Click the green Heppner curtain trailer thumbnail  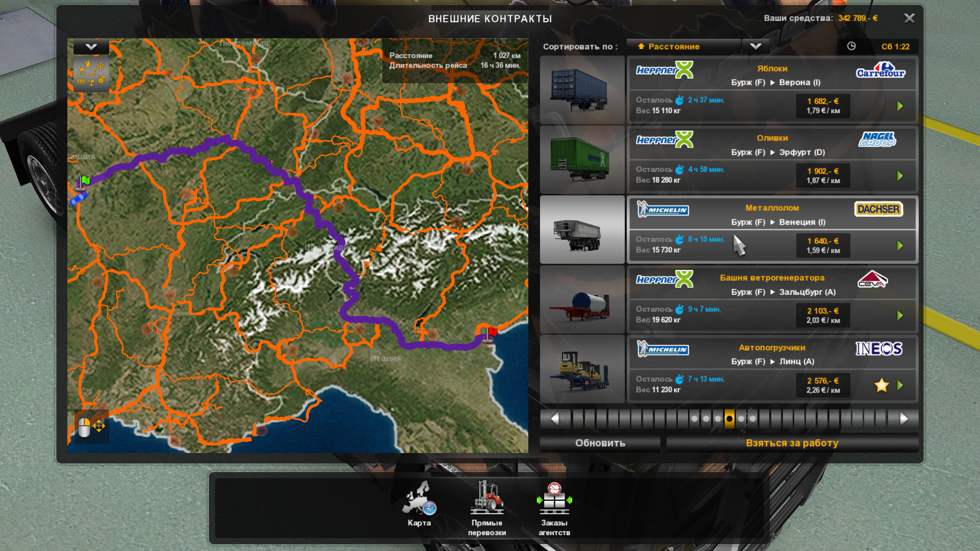click(582, 160)
